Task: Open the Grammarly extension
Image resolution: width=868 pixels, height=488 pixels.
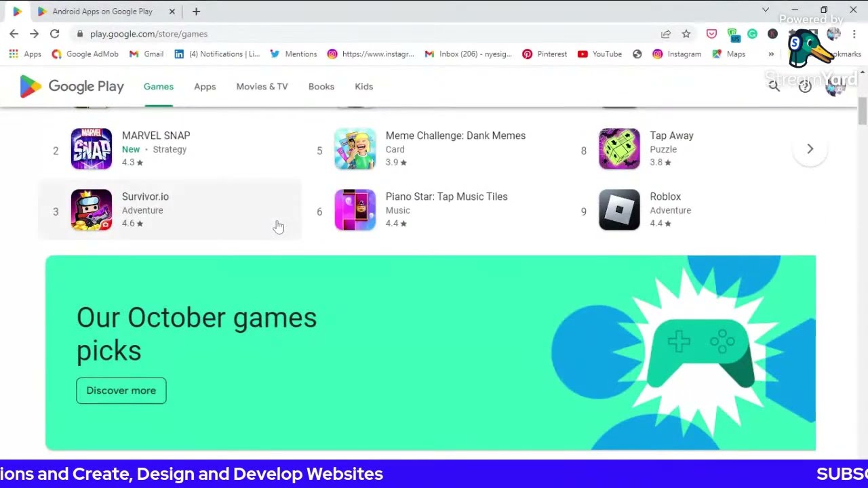Action: 752,34
